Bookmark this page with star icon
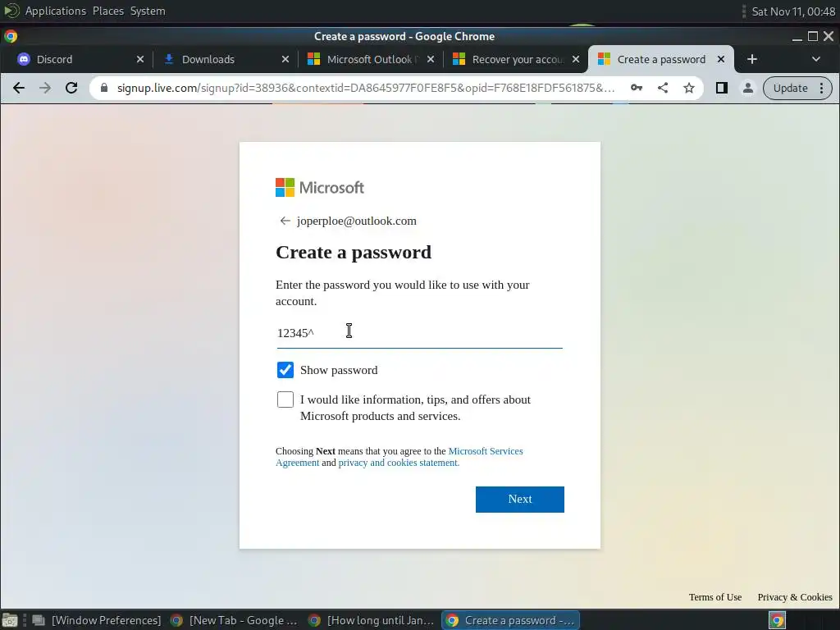Viewport: 840px width, 630px height. point(689,88)
